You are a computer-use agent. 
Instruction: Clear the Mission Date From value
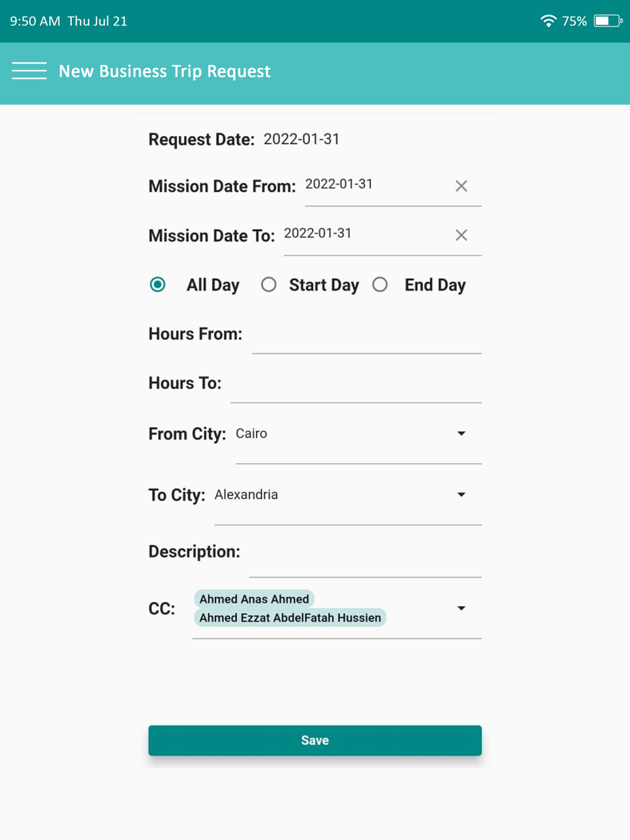pyautogui.click(x=461, y=186)
